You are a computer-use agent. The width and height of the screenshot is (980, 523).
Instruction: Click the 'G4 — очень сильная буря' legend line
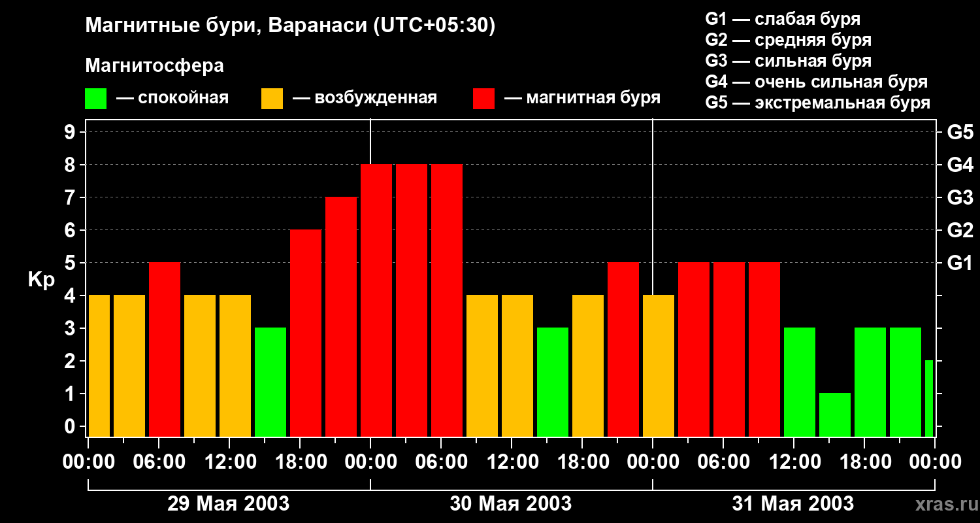tap(816, 82)
